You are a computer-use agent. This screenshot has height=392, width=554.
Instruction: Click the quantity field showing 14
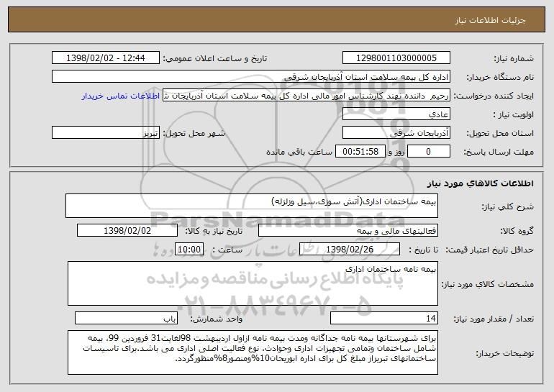pyautogui.click(x=384, y=318)
